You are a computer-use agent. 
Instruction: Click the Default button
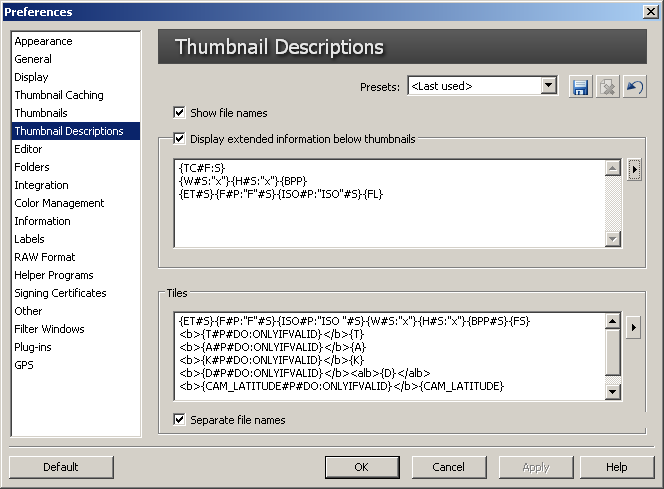click(x=60, y=467)
